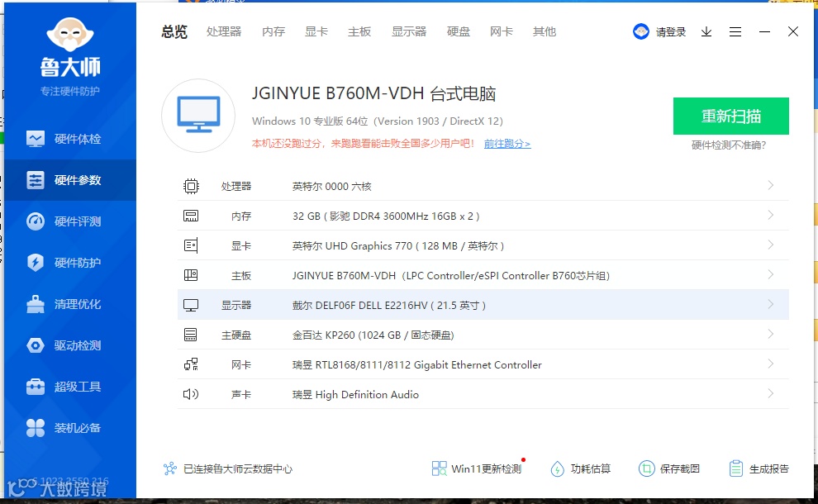
Task: Click 保存截图 to save screenshot
Action: tap(668, 468)
